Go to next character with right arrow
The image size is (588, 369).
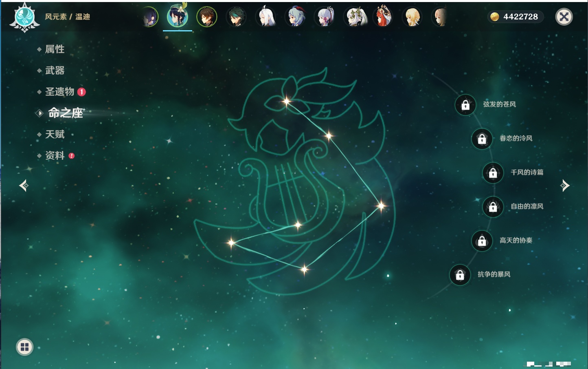click(565, 186)
